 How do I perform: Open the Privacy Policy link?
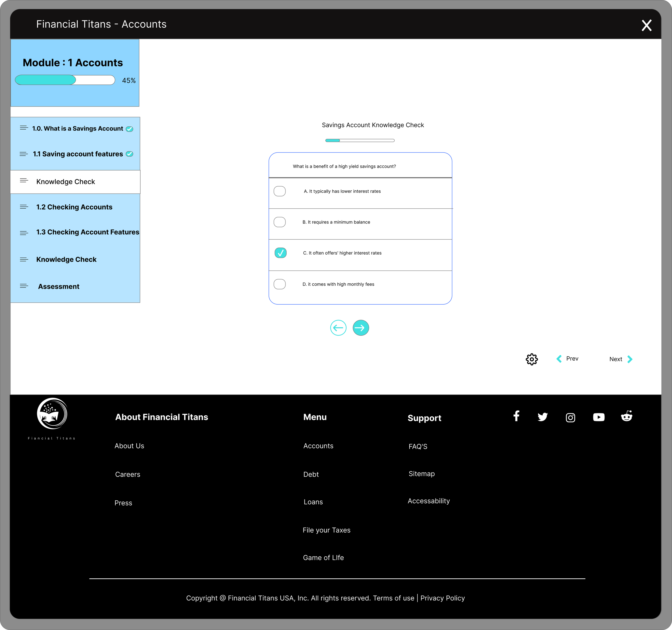442,598
